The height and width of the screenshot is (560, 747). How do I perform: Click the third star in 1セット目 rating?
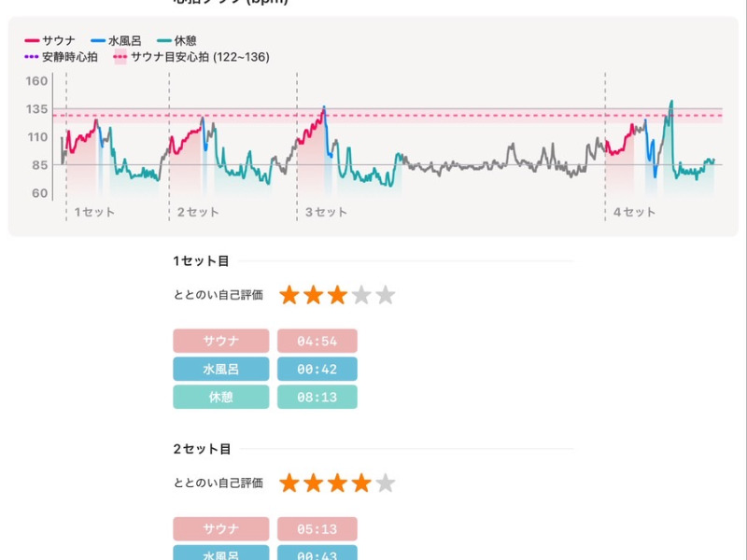point(337,296)
